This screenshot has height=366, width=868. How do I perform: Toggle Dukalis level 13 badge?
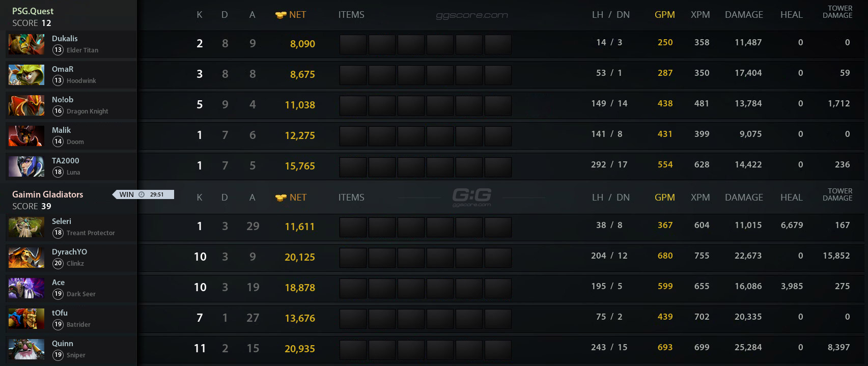pos(58,50)
